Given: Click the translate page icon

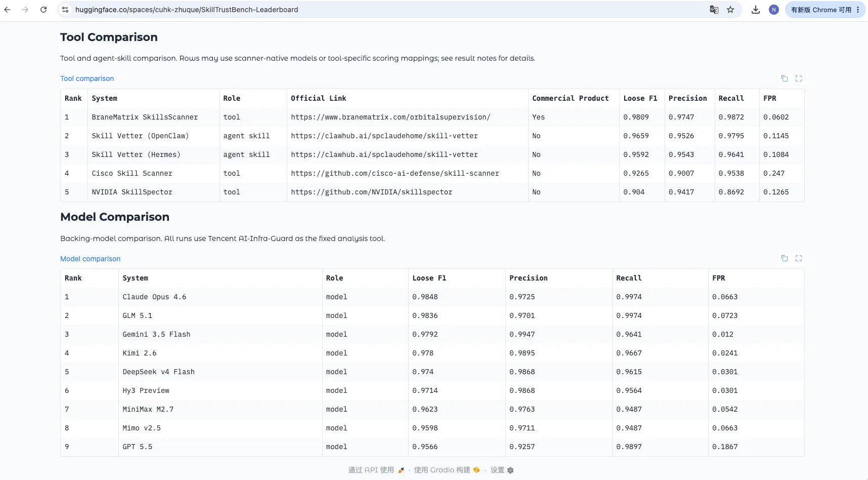Looking at the screenshot, I should point(714,10).
